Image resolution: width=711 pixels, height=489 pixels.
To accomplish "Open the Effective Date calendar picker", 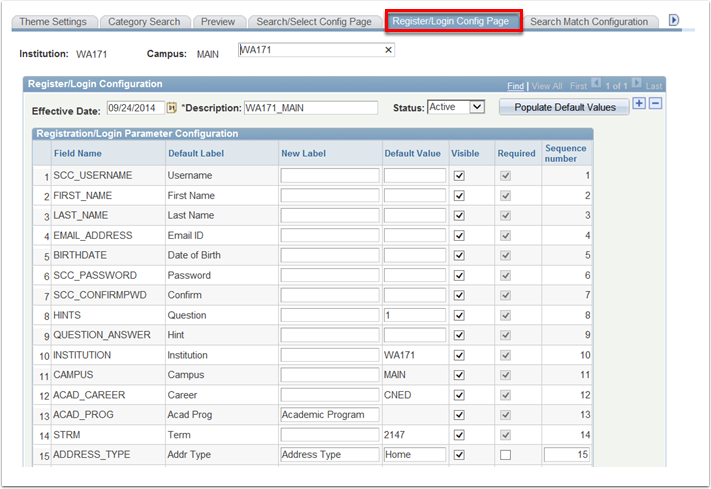I will click(x=171, y=108).
